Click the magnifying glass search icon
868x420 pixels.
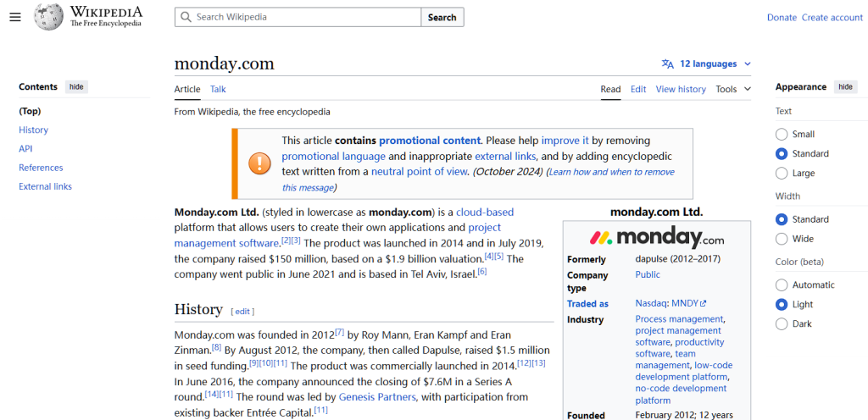186,17
